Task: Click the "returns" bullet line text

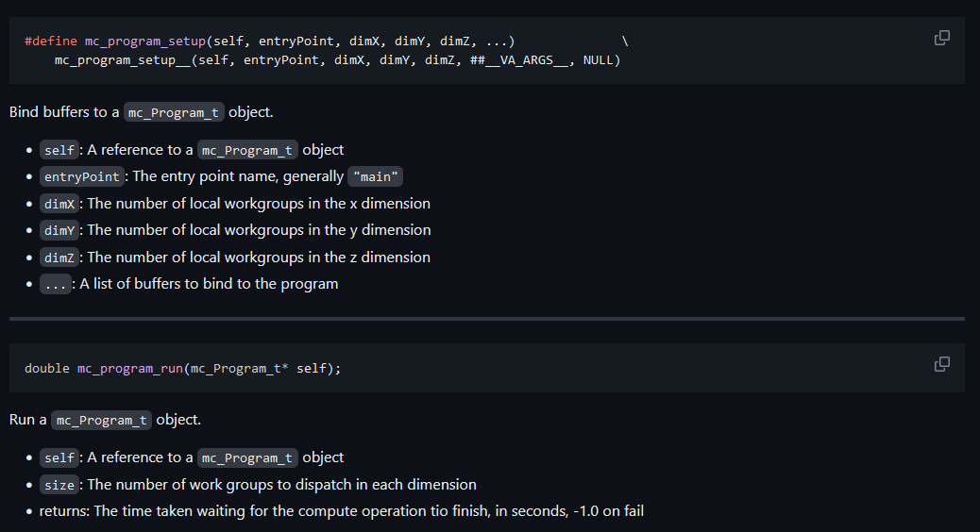Action: pos(341,511)
